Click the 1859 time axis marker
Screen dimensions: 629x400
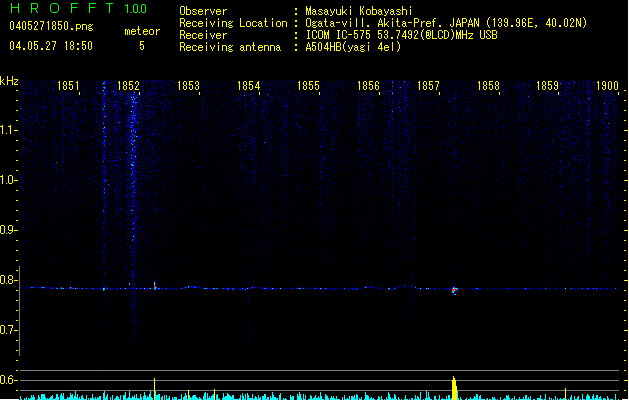pos(548,86)
